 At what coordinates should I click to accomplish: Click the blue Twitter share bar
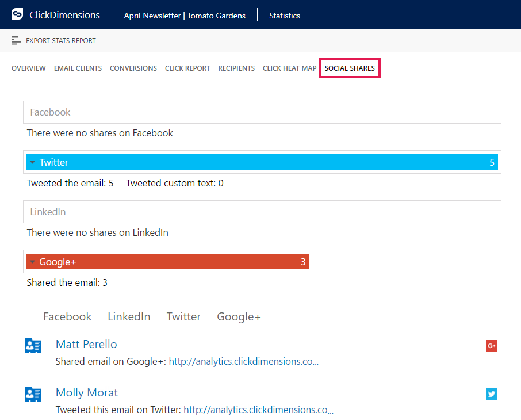(x=262, y=162)
